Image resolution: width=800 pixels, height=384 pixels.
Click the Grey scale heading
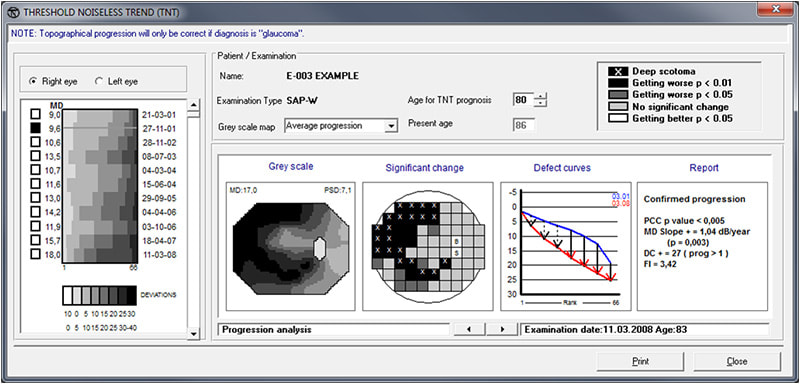tap(291, 167)
